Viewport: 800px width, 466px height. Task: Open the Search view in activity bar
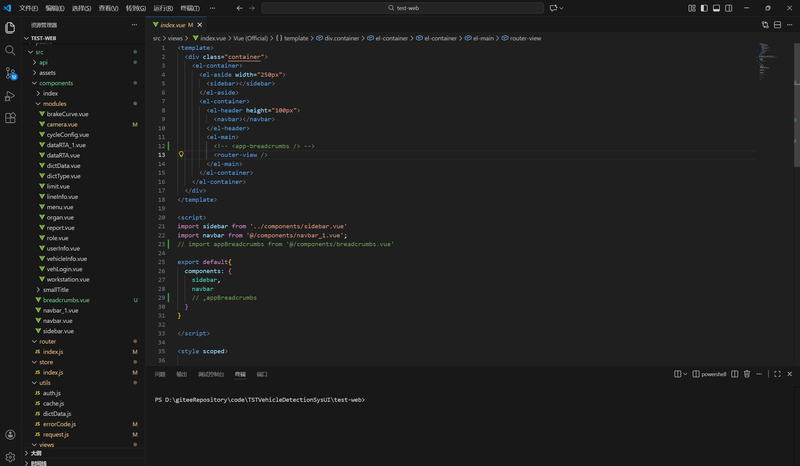coord(10,49)
